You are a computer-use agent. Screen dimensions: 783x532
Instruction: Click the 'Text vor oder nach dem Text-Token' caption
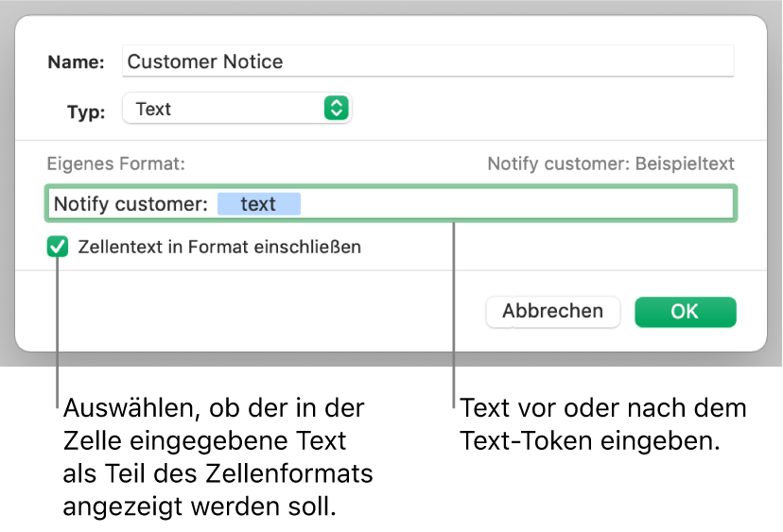click(x=602, y=423)
